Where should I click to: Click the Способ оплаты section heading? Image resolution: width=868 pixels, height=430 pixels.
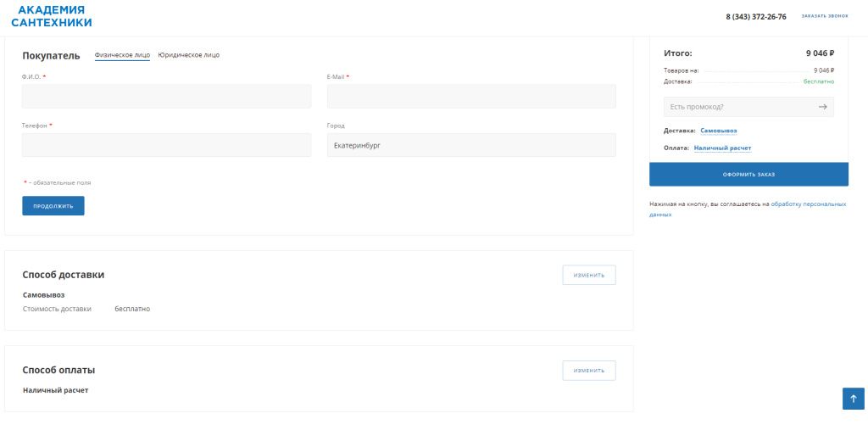point(58,371)
